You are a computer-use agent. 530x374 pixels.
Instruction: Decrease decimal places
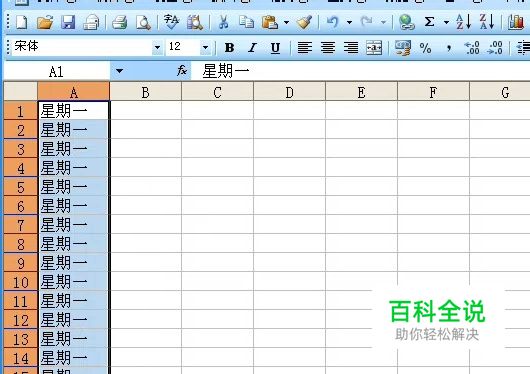(x=495, y=48)
